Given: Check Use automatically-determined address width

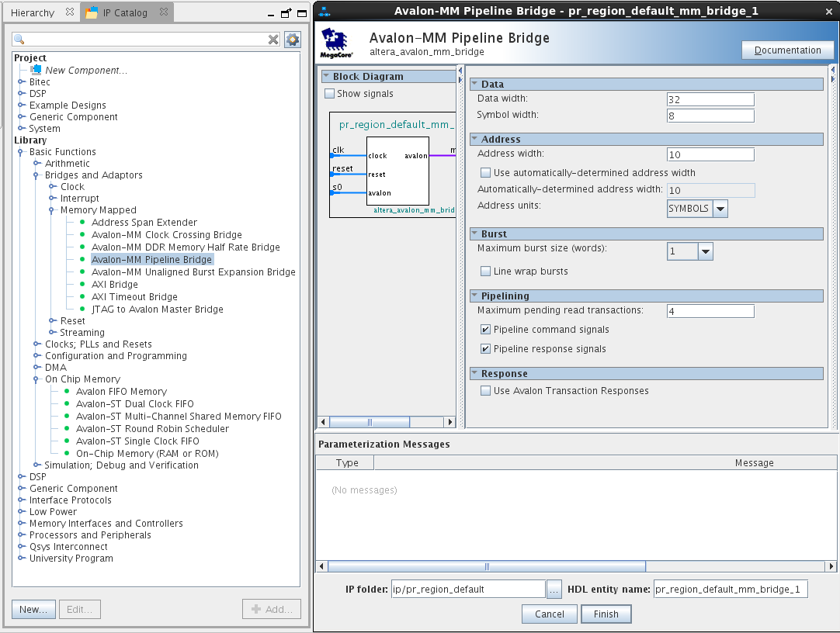Looking at the screenshot, I should click(485, 173).
